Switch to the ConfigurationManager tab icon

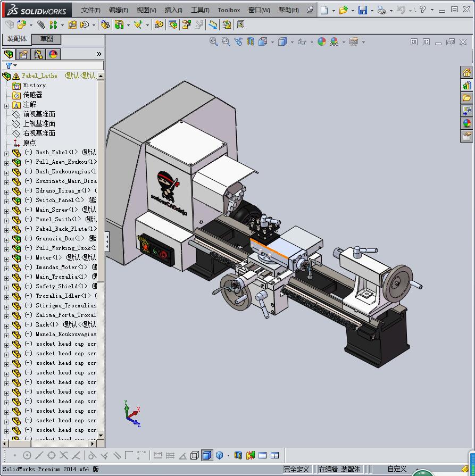click(38, 54)
